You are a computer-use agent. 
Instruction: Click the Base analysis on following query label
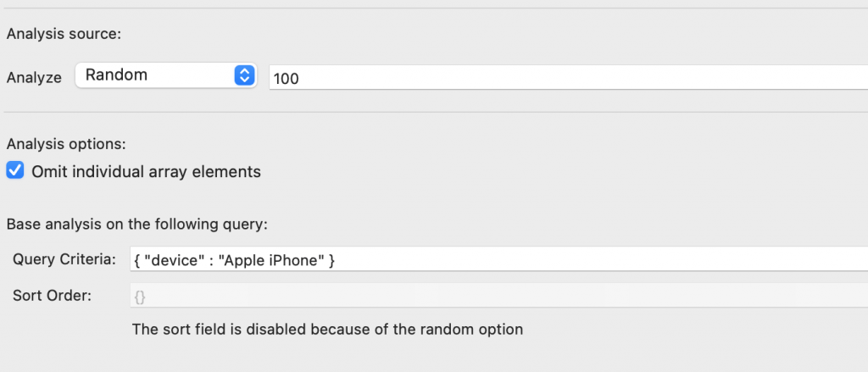click(x=137, y=225)
